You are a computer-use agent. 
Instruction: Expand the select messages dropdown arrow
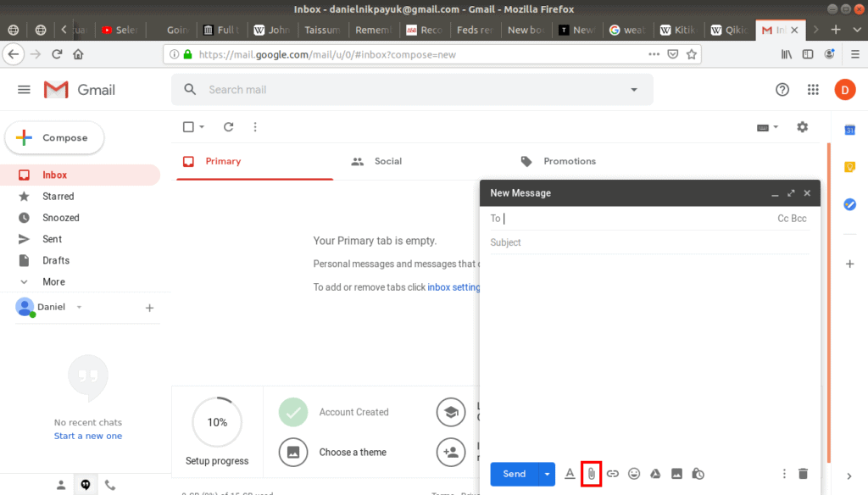click(202, 127)
